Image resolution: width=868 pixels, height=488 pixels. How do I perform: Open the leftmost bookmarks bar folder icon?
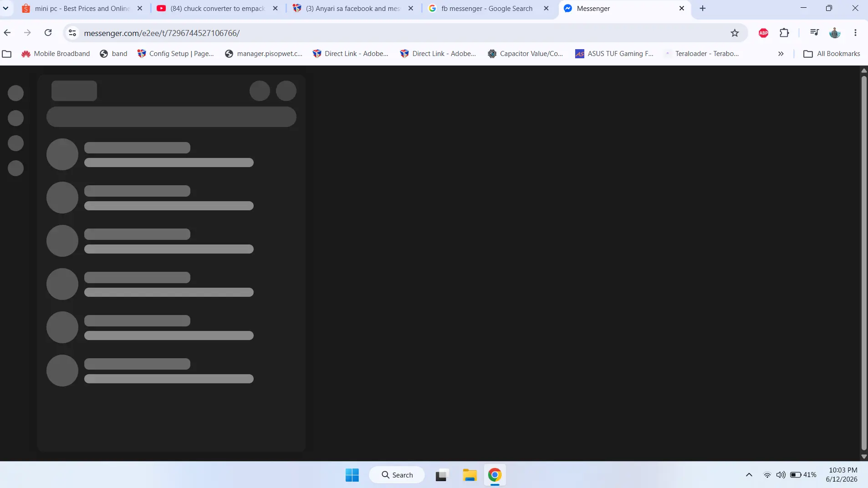pyautogui.click(x=7, y=54)
